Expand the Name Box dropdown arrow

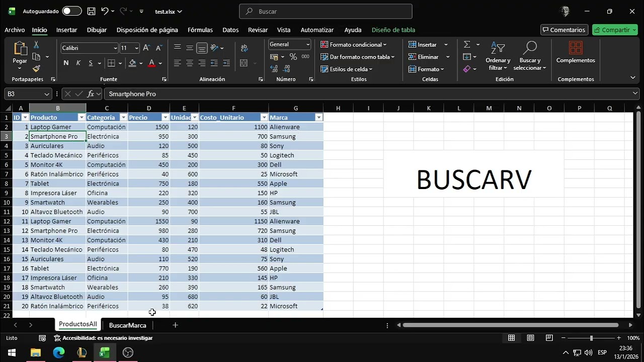coord(47,94)
